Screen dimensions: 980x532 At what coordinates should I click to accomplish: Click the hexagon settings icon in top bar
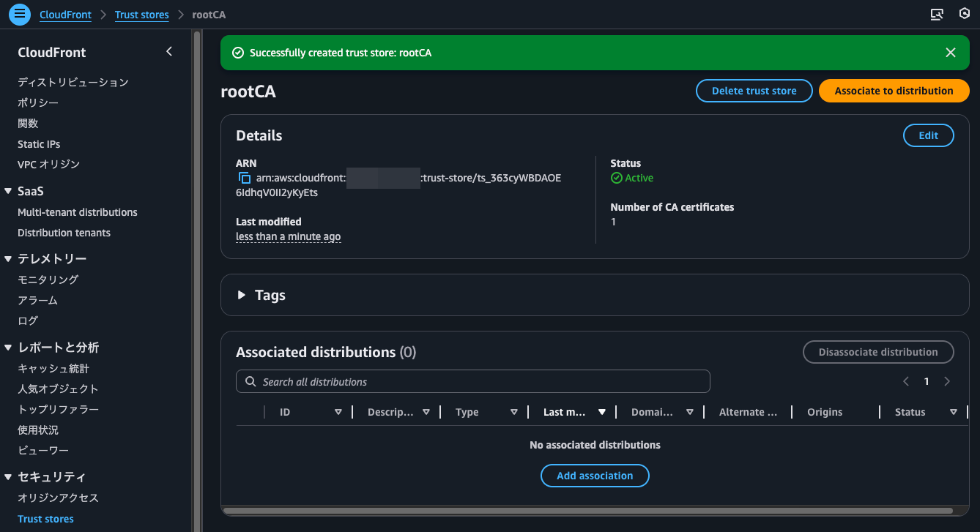pos(964,13)
